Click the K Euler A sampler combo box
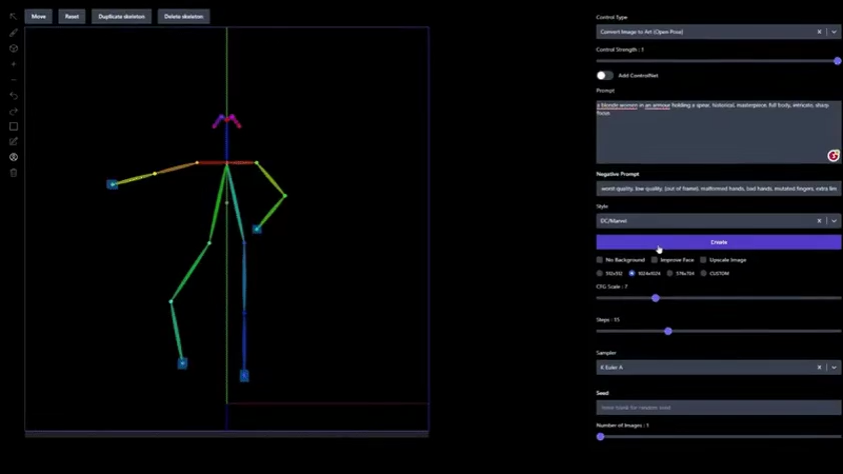The image size is (843, 474). pos(718,367)
